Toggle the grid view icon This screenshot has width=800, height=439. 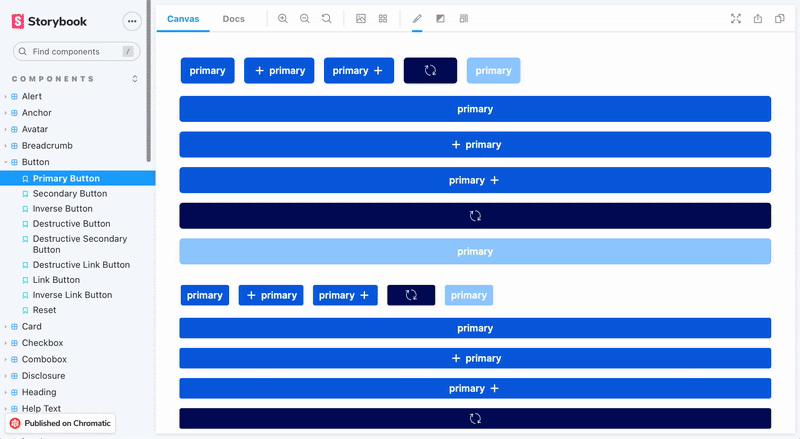[383, 19]
